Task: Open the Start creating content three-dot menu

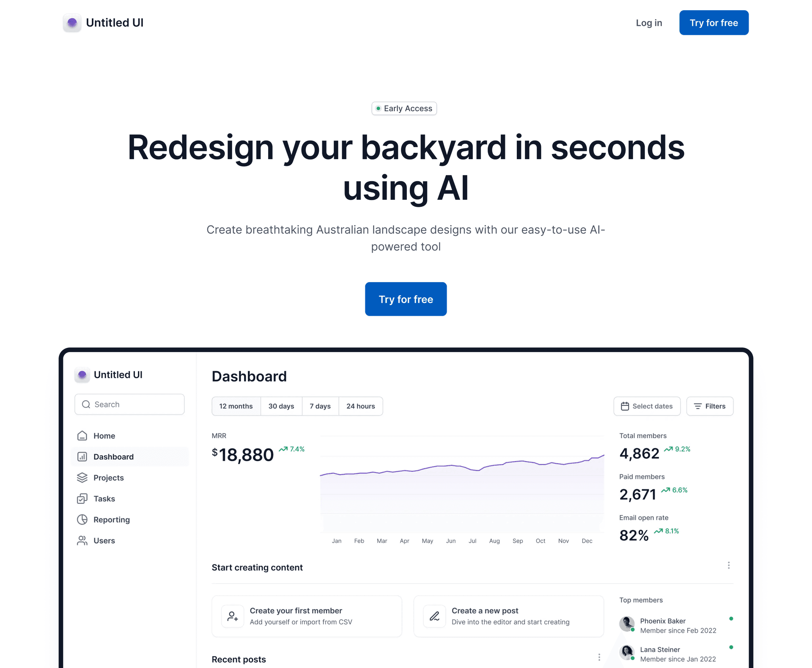Action: click(x=729, y=566)
